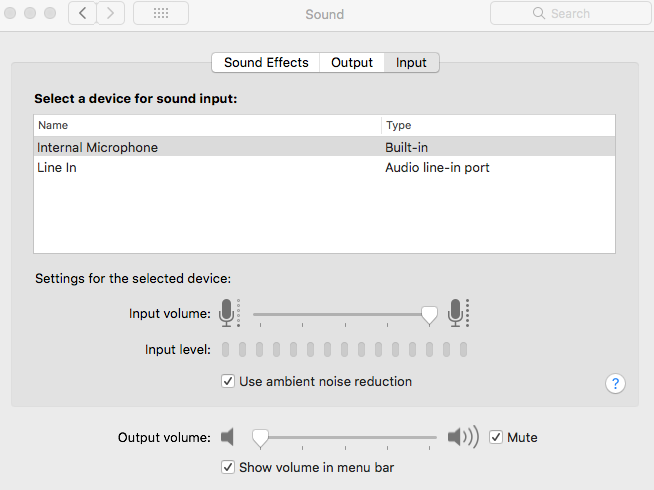Click the Input volume slider knob
The width and height of the screenshot is (654, 490).
point(429,315)
